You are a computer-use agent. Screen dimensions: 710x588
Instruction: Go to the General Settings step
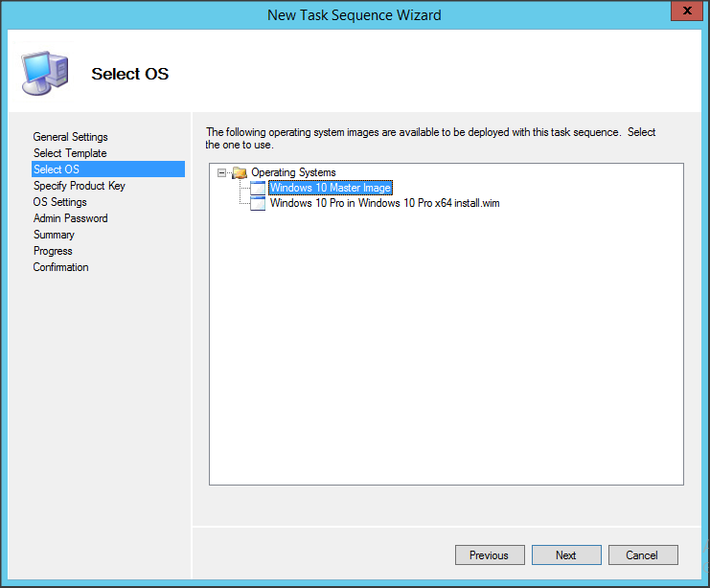coord(70,137)
